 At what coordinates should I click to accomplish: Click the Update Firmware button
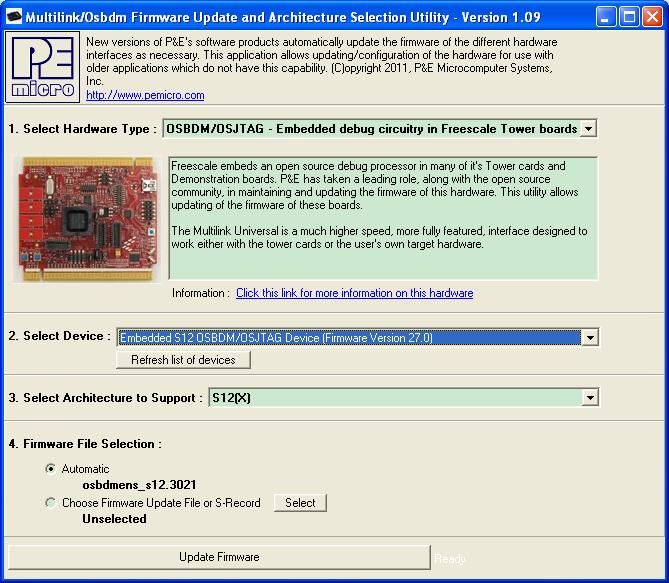219,557
